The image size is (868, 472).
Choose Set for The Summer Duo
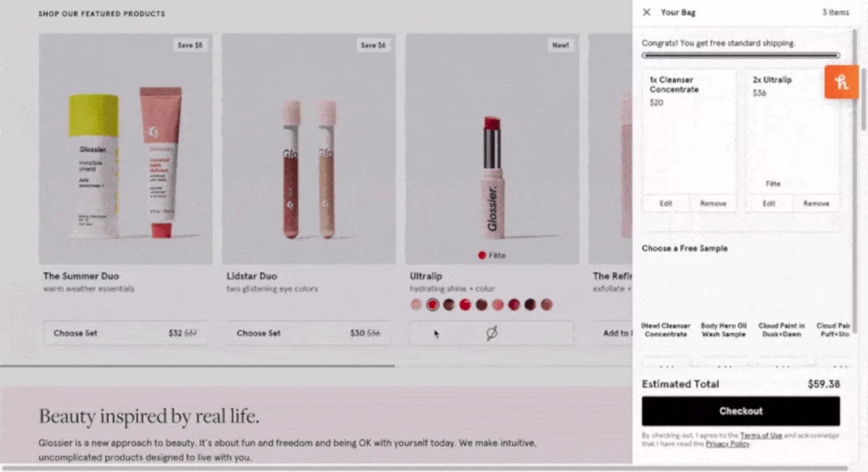[x=125, y=333]
